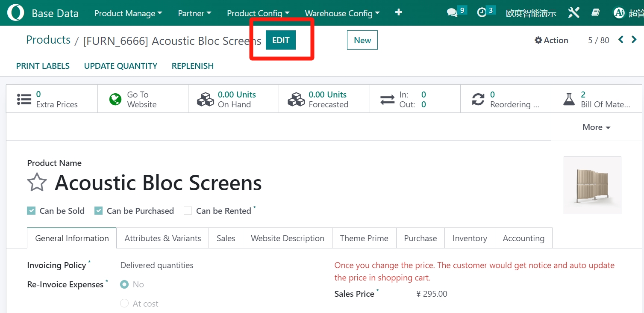644x313 pixels.
Task: Select the At cost radio option
Action: coord(124,304)
